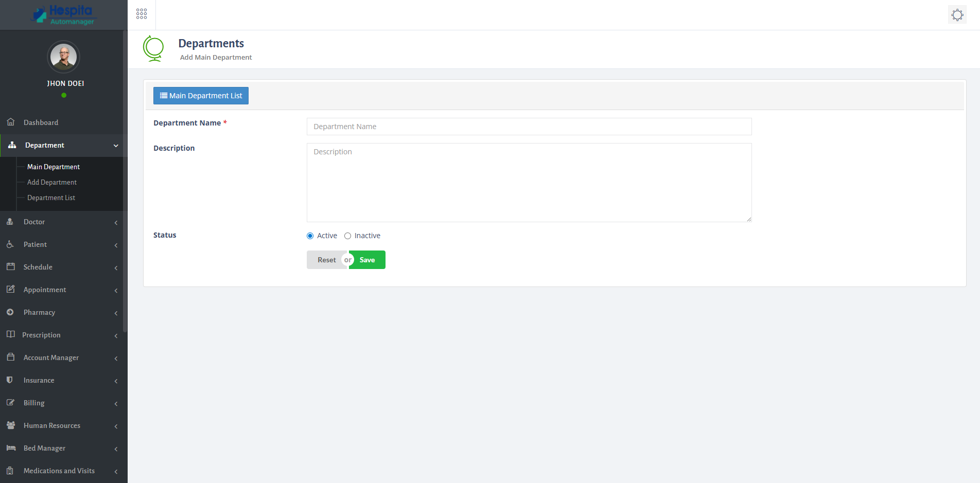Viewport: 980px width, 483px height.
Task: Click the Main Department List button
Action: (x=201, y=96)
